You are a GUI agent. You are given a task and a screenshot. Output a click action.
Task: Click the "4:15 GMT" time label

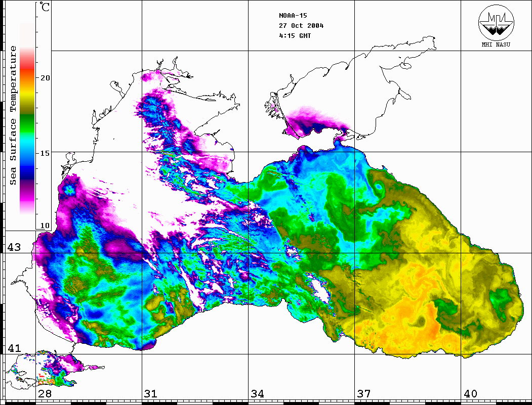point(295,36)
